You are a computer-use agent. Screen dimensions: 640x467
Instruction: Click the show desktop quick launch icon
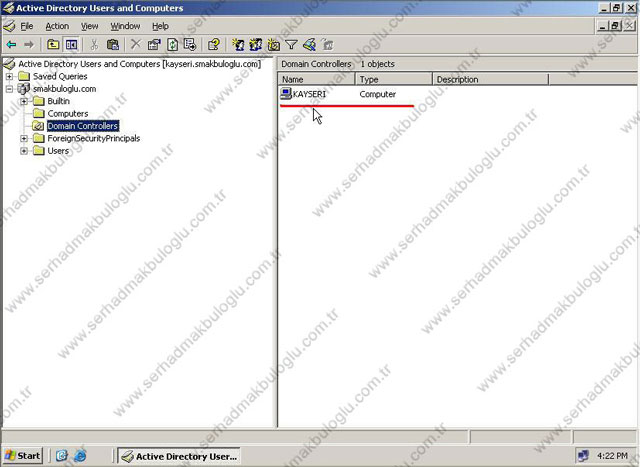pos(62,456)
